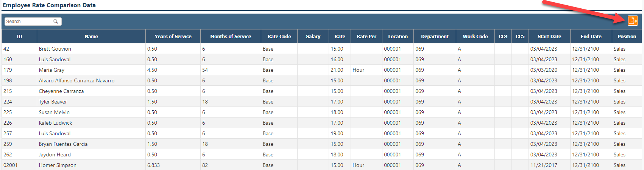The width and height of the screenshot is (644, 170).
Task: Sort by Rate Code column header
Action: (279, 37)
